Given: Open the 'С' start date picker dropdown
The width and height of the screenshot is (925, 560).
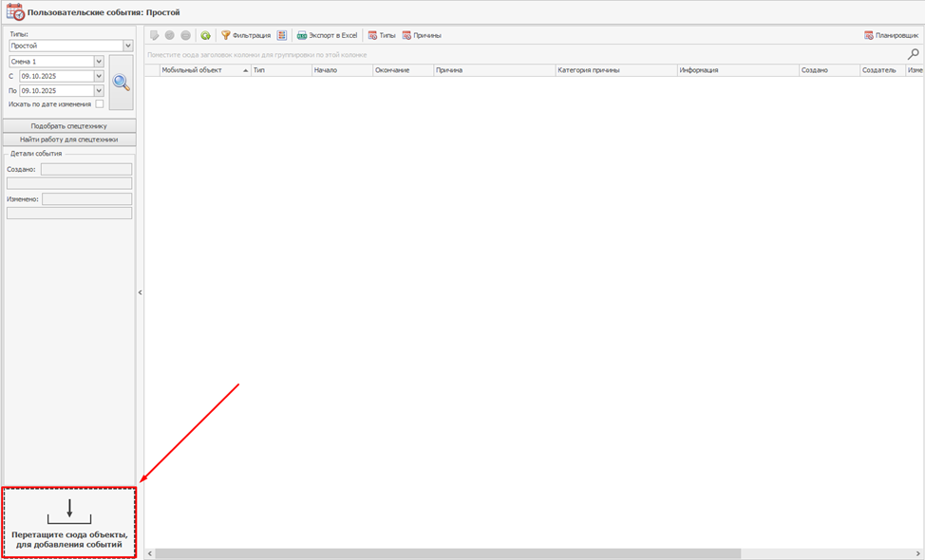Looking at the screenshot, I should [99, 76].
